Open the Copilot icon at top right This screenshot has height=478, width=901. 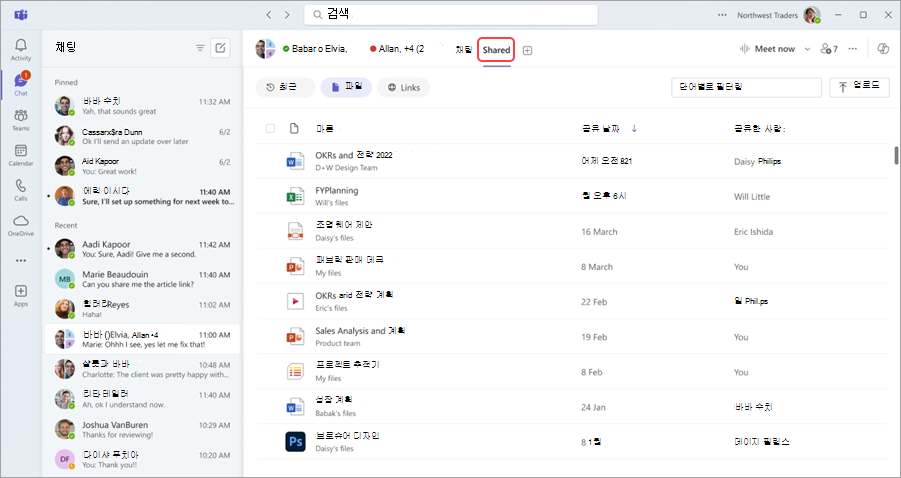click(x=884, y=49)
